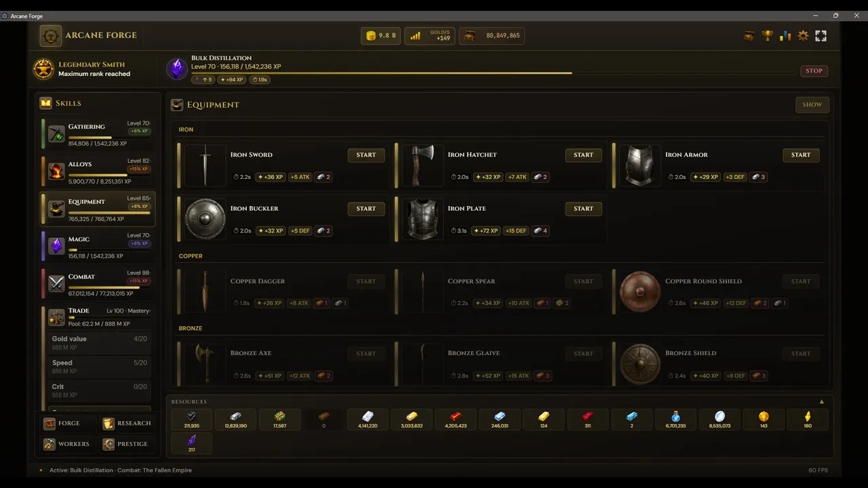868x488 pixels.
Task: Click the green ore resource 17,587
Action: coord(279,420)
